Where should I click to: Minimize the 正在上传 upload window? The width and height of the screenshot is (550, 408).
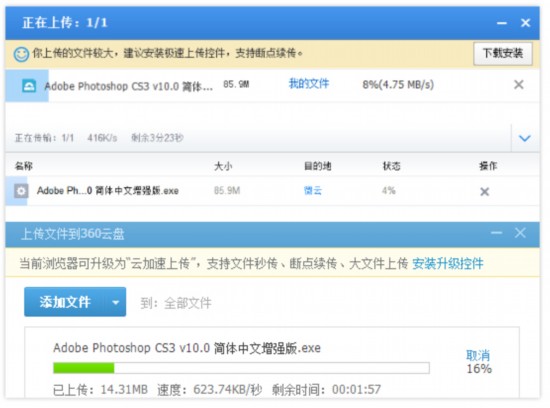(502, 23)
